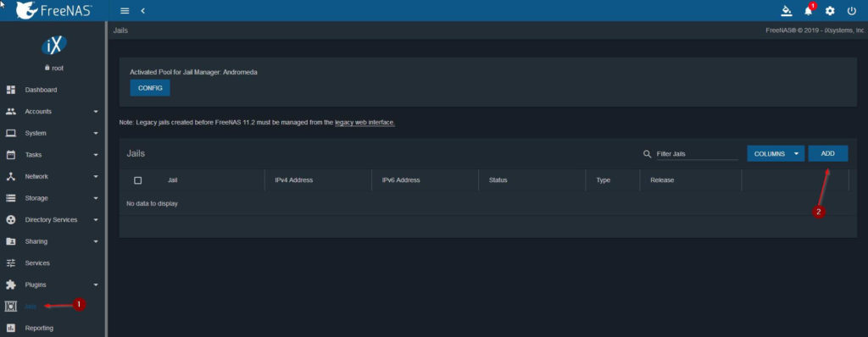Check the select-all jails checkbox
Screen dimensions: 868x337
point(138,180)
